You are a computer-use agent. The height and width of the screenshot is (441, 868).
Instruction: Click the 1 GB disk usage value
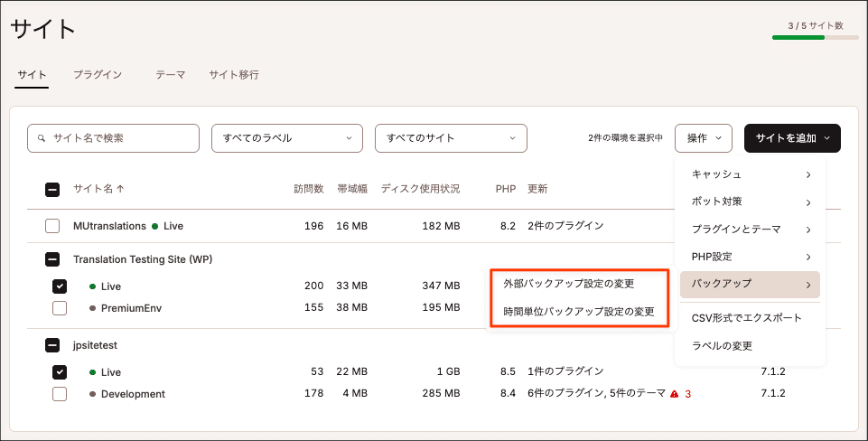pyautogui.click(x=448, y=371)
